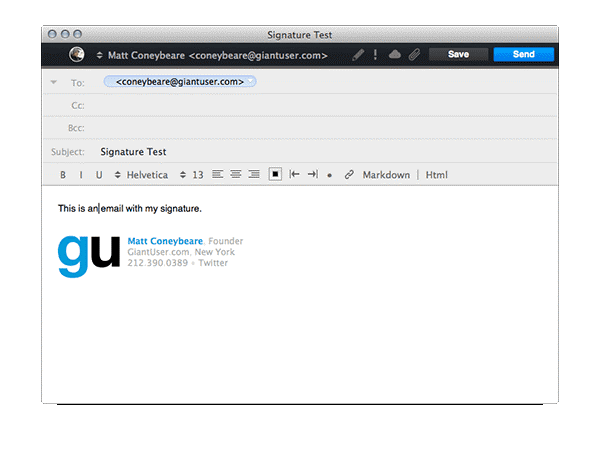This screenshot has width=600, height=461.
Task: Toggle italic formatting
Action: point(81,175)
